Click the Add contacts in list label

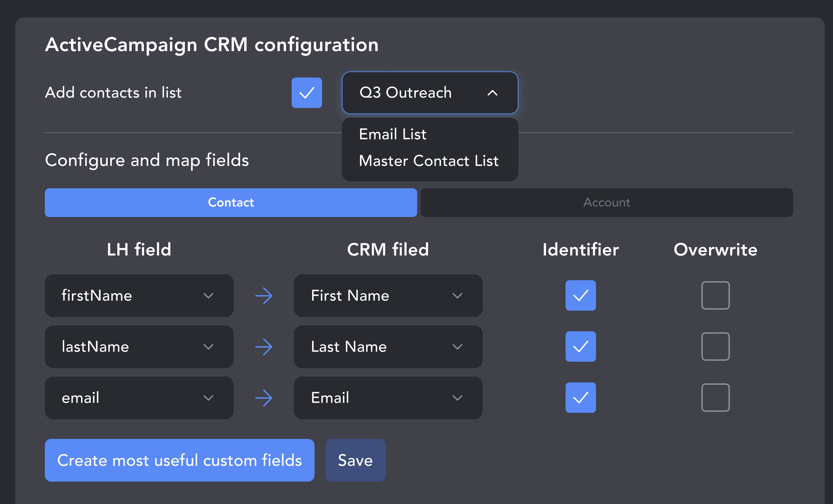coord(113,93)
